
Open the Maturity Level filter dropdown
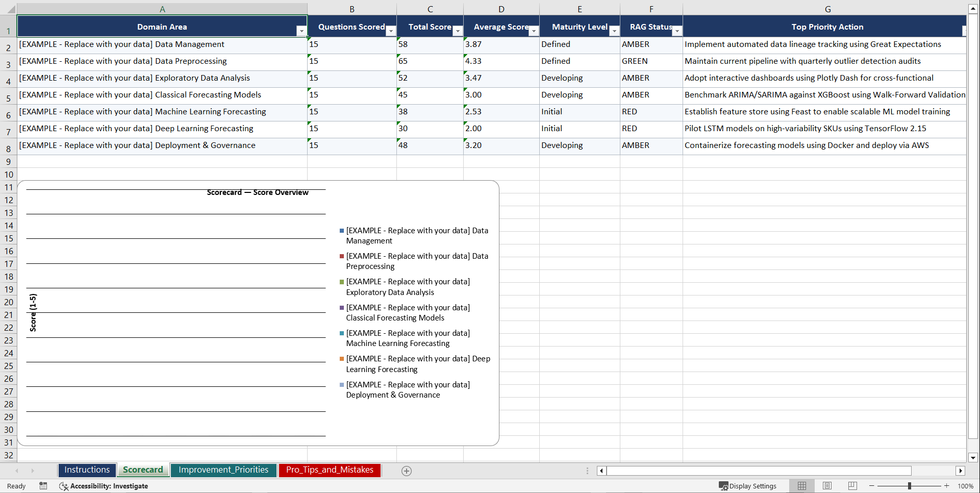[x=614, y=31]
